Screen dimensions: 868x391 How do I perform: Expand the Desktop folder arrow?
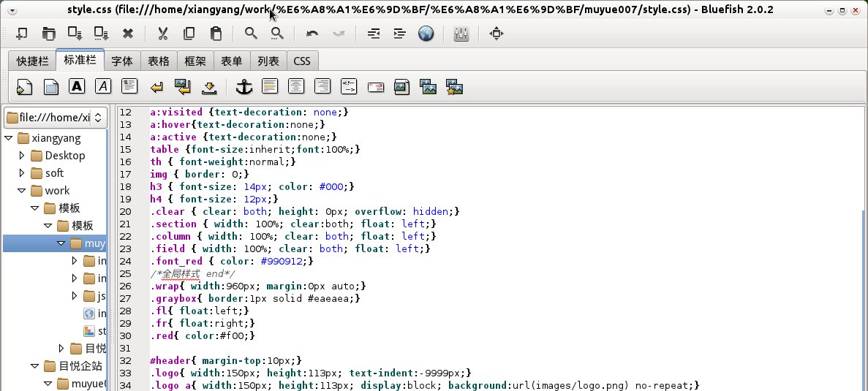click(22, 156)
